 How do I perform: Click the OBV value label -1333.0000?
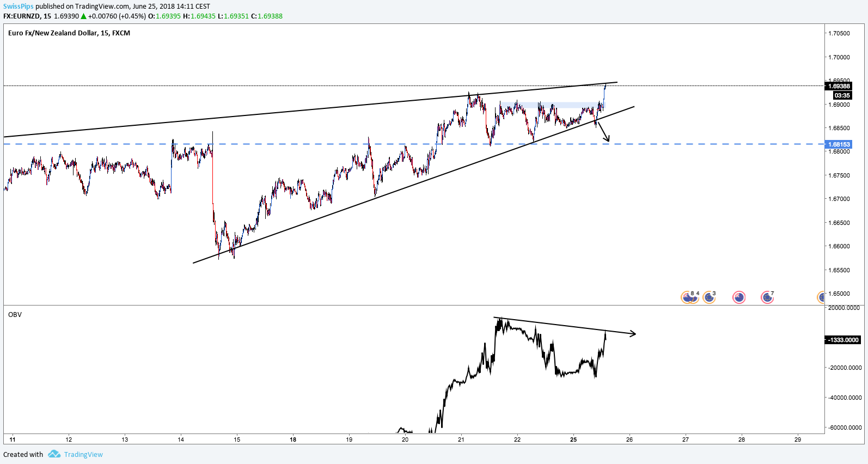tap(843, 340)
